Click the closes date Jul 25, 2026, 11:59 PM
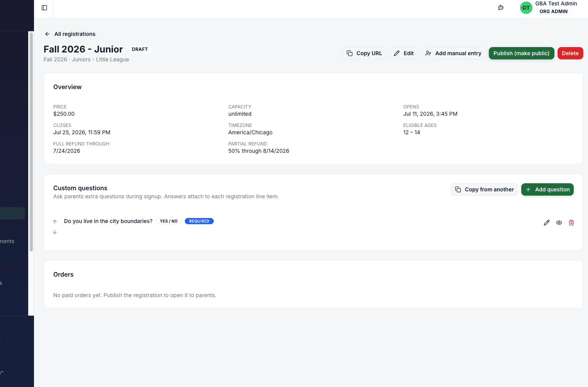This screenshot has width=588, height=387. [82, 132]
